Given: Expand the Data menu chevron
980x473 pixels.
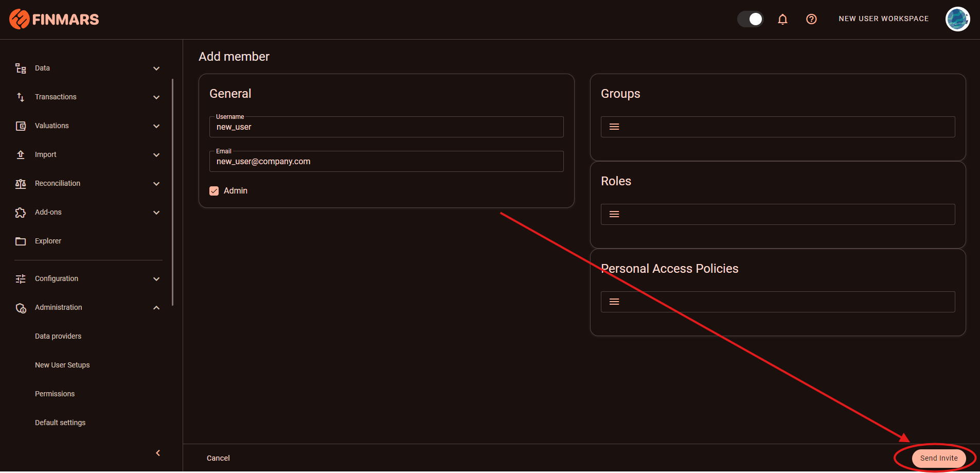Looking at the screenshot, I should pos(156,68).
